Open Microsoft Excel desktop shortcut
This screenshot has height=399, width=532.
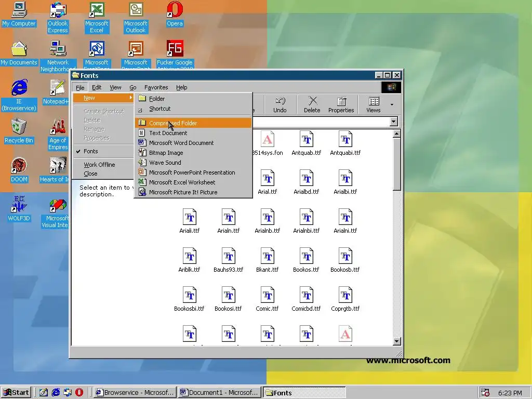96,18
